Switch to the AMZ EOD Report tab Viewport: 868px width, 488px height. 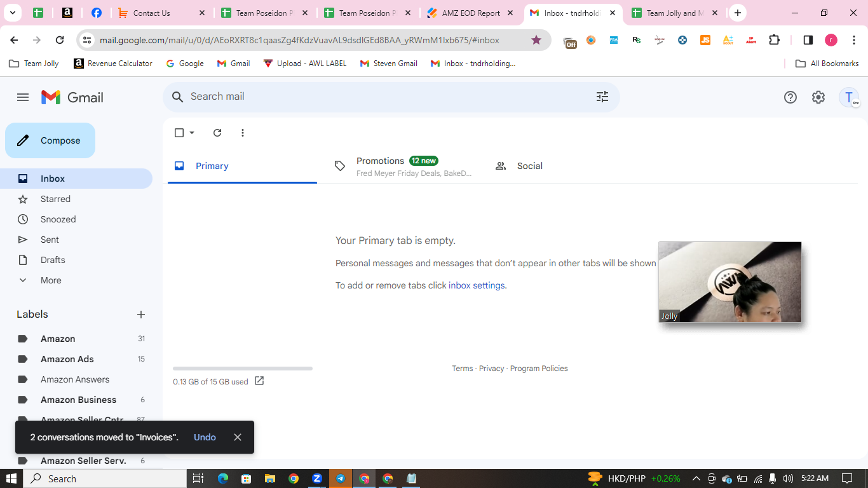click(x=470, y=13)
